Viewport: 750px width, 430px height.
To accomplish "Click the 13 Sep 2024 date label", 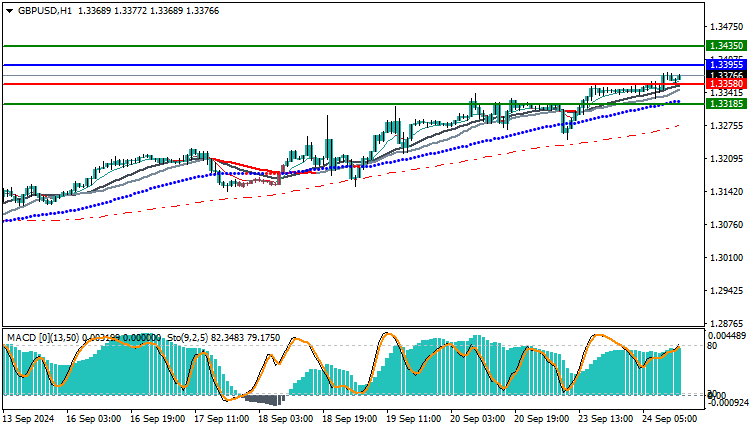I will [29, 419].
